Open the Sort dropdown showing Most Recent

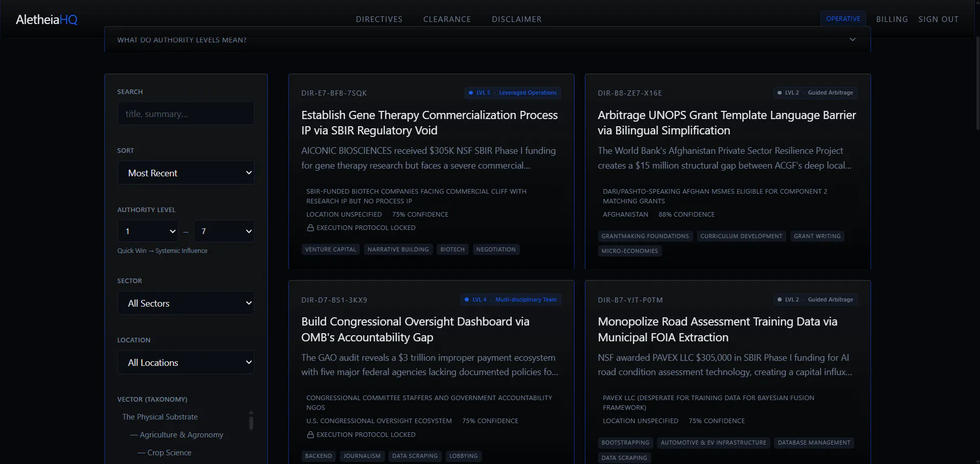tap(186, 173)
